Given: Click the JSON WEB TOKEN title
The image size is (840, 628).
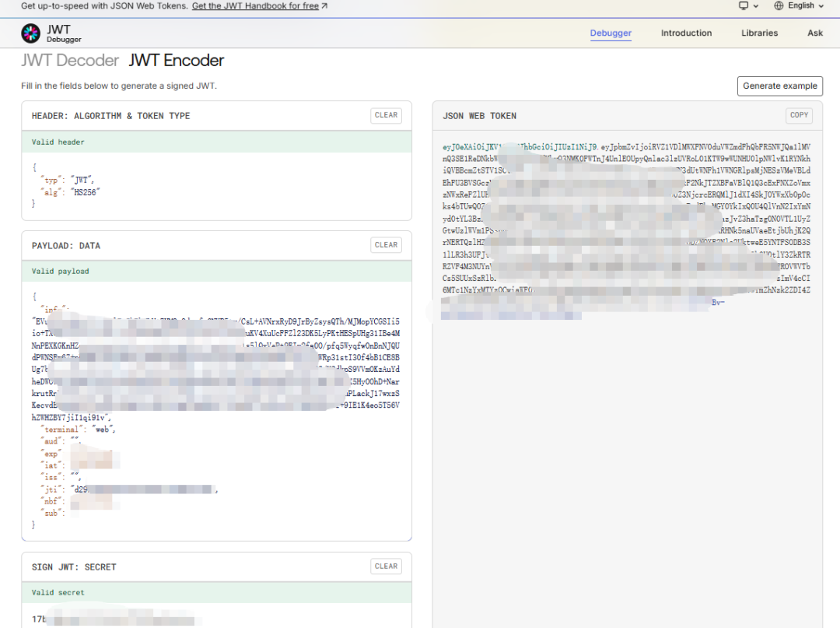Looking at the screenshot, I should click(x=479, y=116).
